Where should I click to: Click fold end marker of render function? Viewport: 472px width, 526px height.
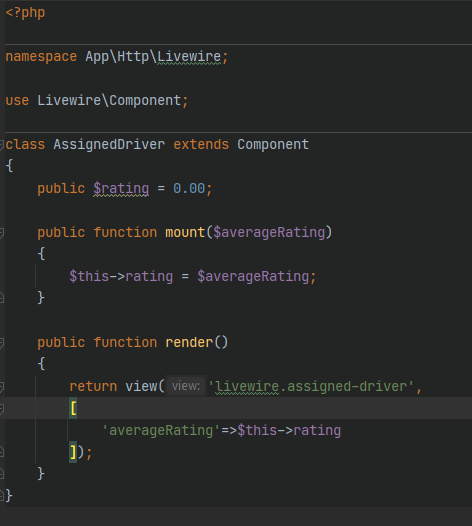coord(1,474)
